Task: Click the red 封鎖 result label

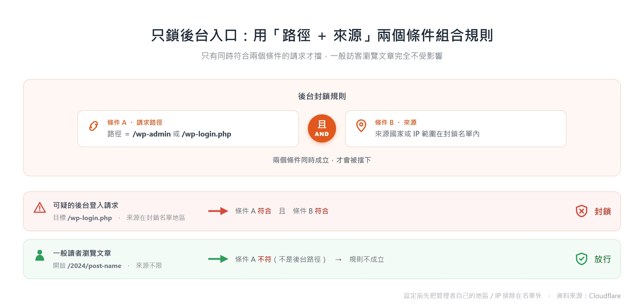Action: click(x=603, y=211)
